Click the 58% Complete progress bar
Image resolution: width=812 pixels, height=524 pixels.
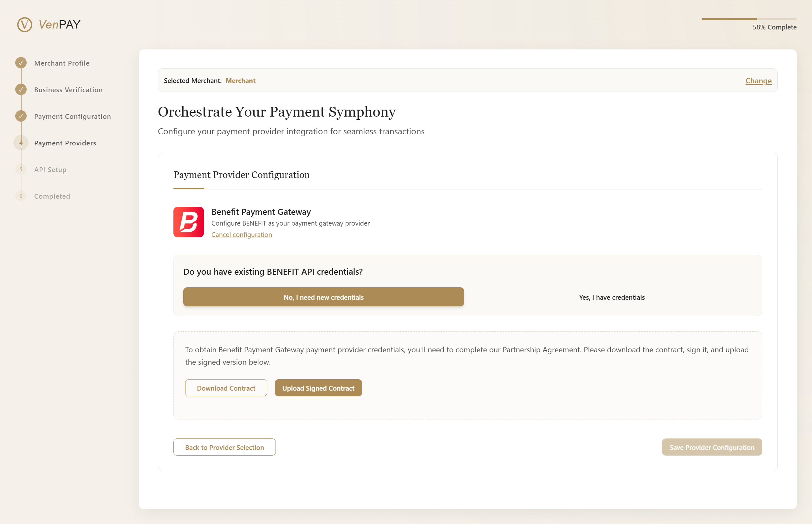(749, 19)
